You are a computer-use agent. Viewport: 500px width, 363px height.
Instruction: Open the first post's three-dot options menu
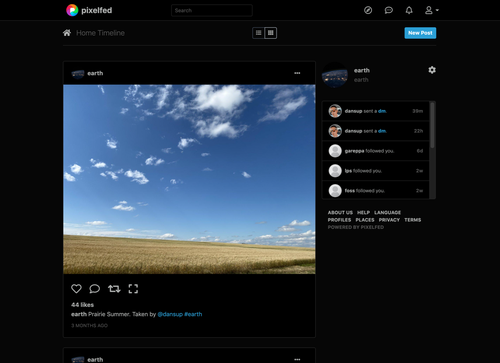(297, 73)
